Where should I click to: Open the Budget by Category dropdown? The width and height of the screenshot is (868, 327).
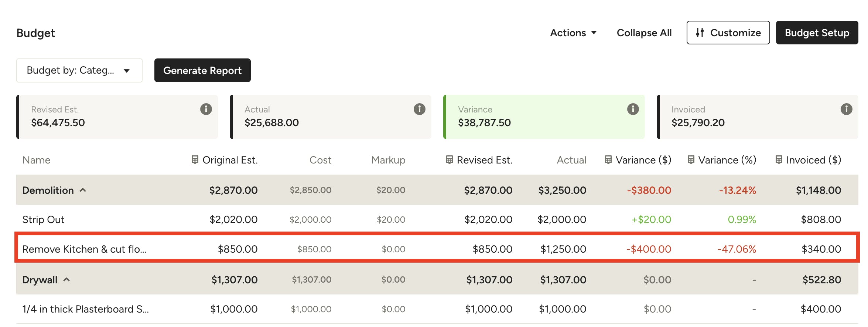pyautogui.click(x=79, y=70)
